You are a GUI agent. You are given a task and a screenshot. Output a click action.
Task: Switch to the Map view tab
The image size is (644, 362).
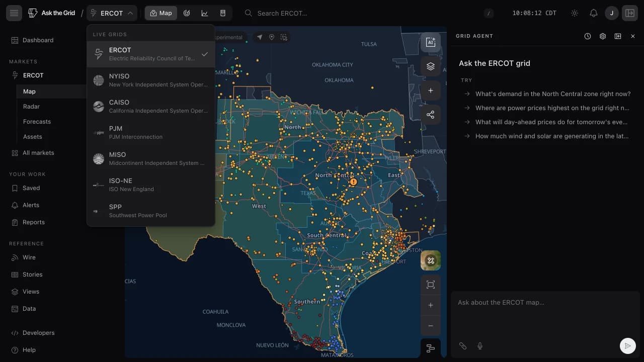pos(161,13)
